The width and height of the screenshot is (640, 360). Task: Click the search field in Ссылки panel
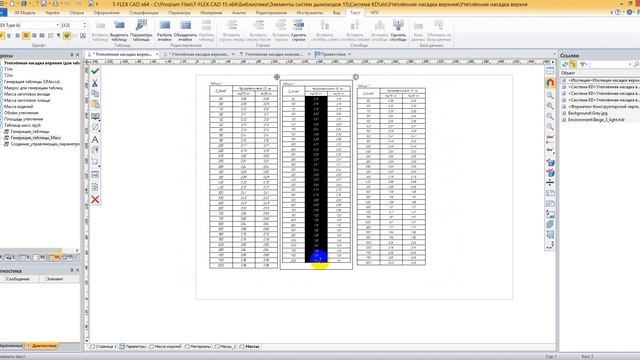(611, 64)
